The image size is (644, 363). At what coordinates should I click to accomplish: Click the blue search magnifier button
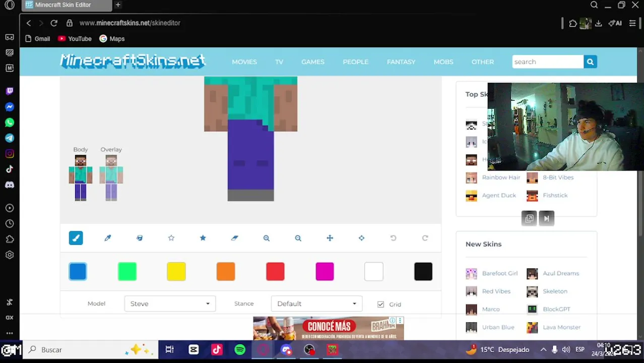pyautogui.click(x=590, y=62)
